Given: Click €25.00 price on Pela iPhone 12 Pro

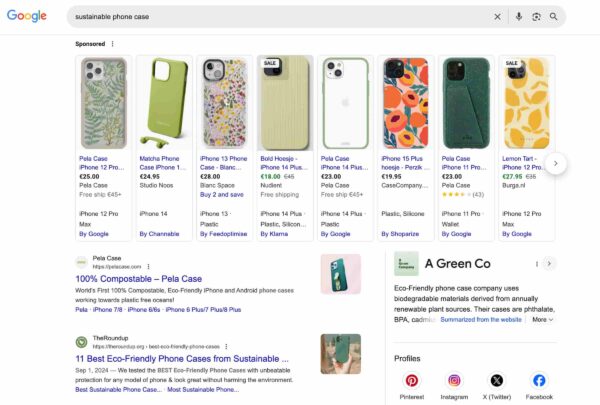Looking at the screenshot, I should 89,177.
